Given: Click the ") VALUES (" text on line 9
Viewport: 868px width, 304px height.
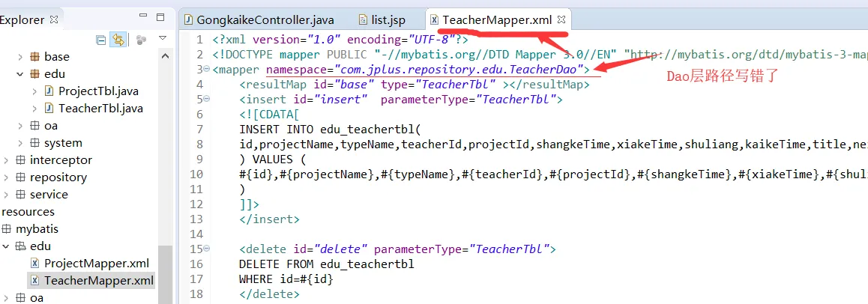Looking at the screenshot, I should pos(273,159).
